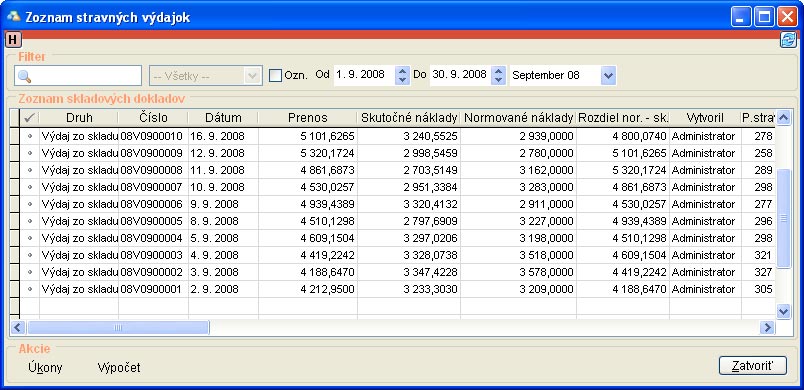Sort by the Prenos column header
The width and height of the screenshot is (804, 390).
point(308,118)
